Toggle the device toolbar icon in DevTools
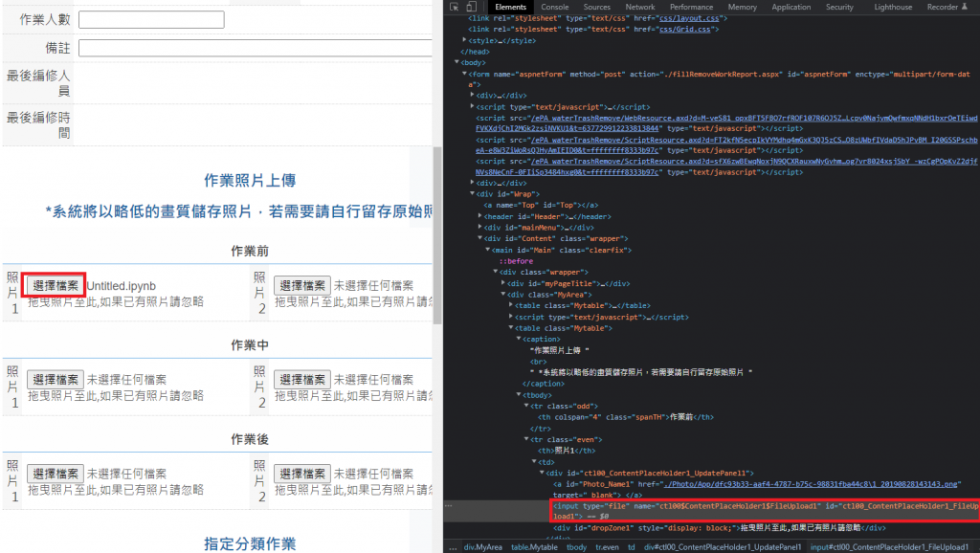 (x=471, y=7)
